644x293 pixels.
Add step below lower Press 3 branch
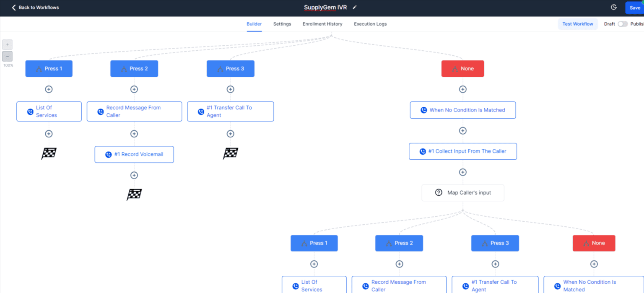[495, 264]
